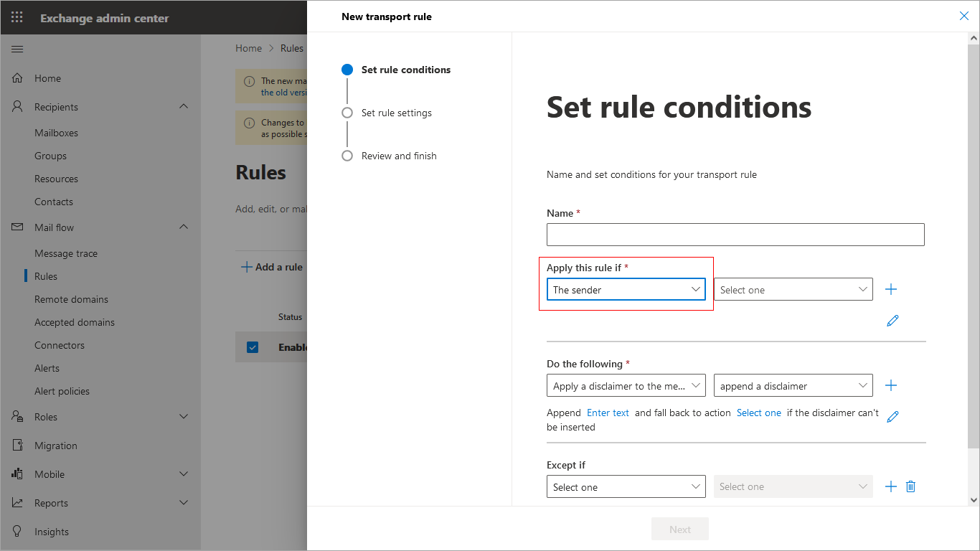Click the fallback action 'Select one' link
The height and width of the screenshot is (551, 980).
(x=758, y=413)
